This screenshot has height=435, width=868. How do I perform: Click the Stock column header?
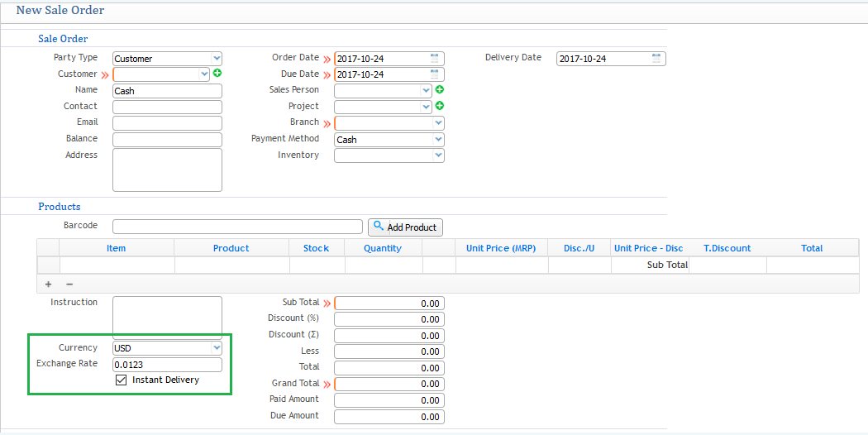pyautogui.click(x=316, y=248)
